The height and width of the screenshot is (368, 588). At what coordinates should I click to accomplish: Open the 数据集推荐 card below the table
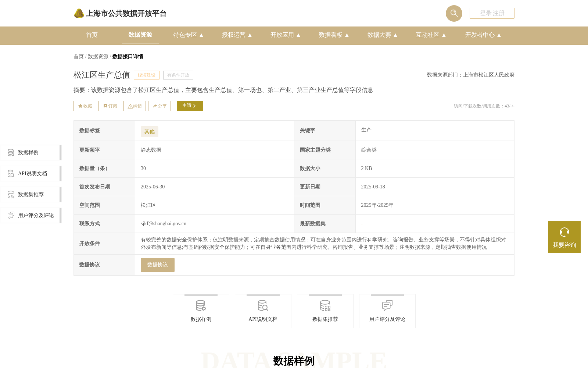325,311
